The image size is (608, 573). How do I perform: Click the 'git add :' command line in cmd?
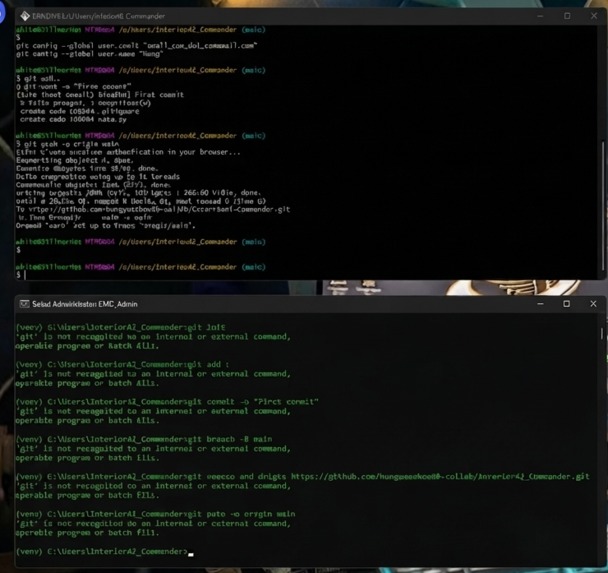123,364
